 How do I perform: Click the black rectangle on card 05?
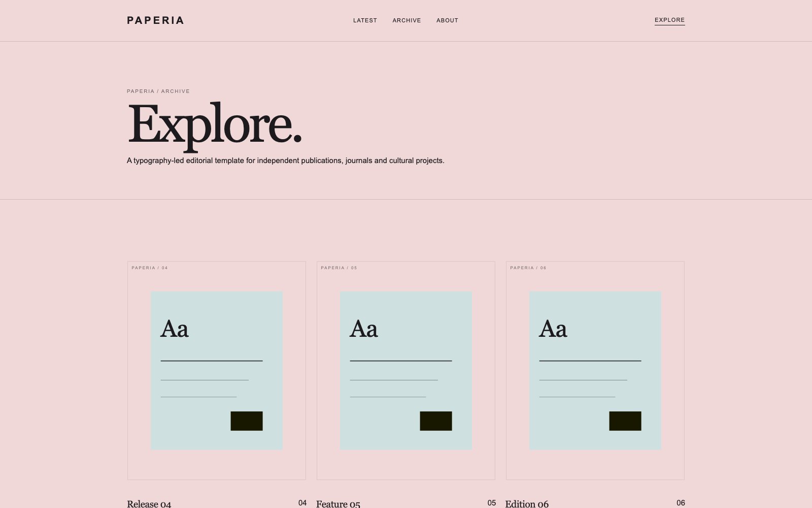pos(436,421)
